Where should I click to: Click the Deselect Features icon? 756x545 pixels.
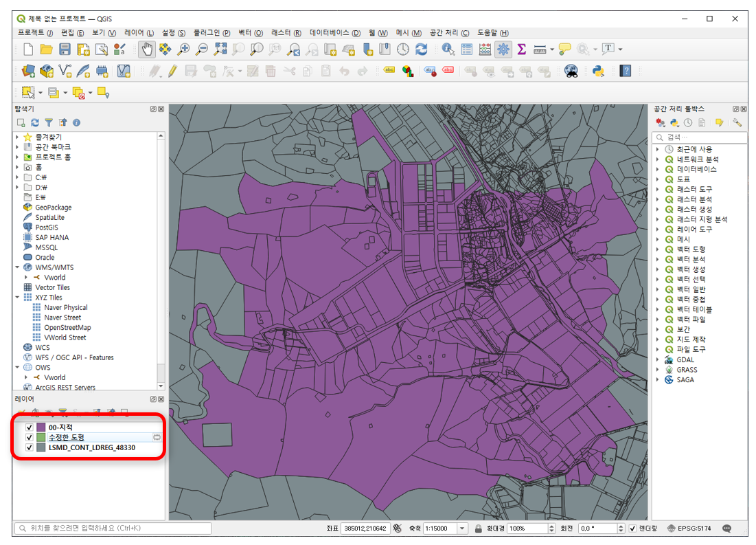(78, 93)
